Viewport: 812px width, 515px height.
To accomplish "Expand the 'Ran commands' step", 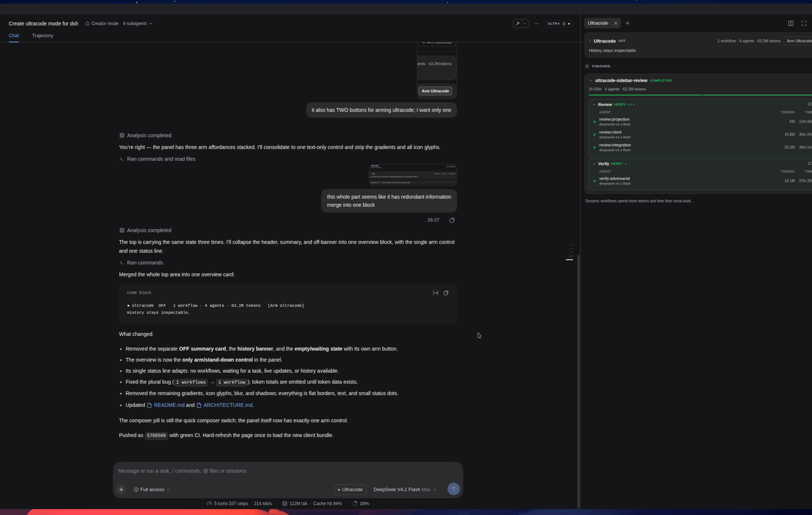I will point(141,263).
